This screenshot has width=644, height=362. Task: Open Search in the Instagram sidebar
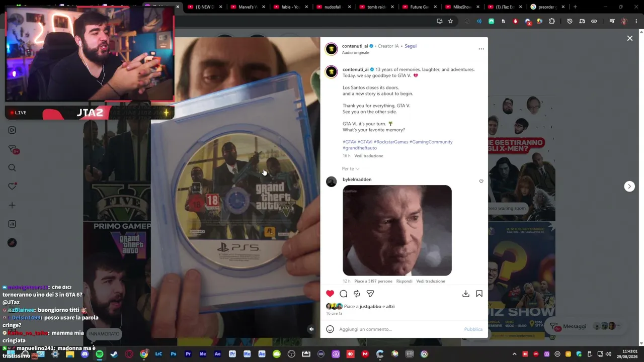(x=12, y=168)
